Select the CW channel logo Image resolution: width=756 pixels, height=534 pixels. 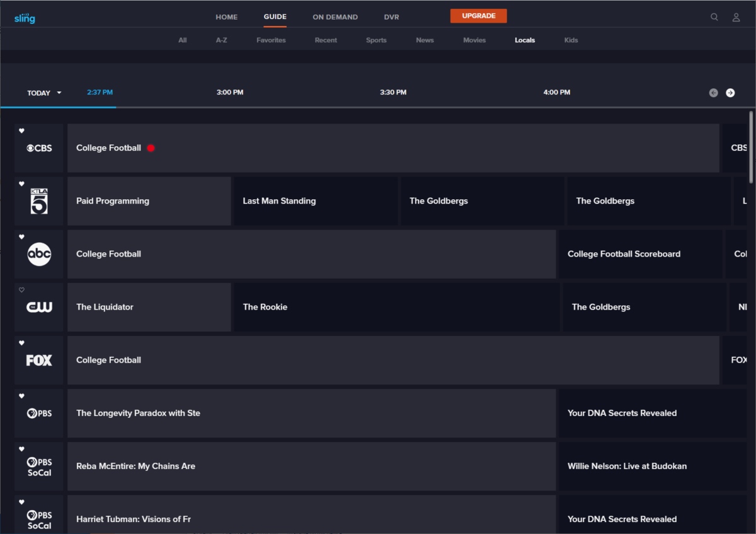[x=39, y=307]
